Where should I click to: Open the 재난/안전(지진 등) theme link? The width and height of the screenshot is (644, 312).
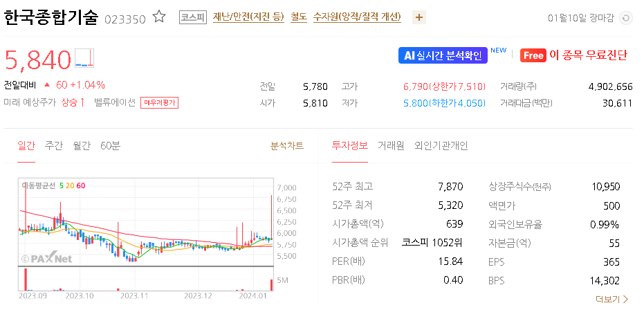click(248, 17)
